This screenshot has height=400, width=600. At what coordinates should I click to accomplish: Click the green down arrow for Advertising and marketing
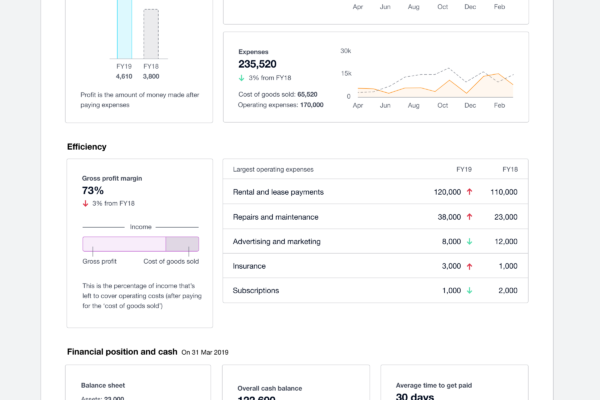(469, 241)
